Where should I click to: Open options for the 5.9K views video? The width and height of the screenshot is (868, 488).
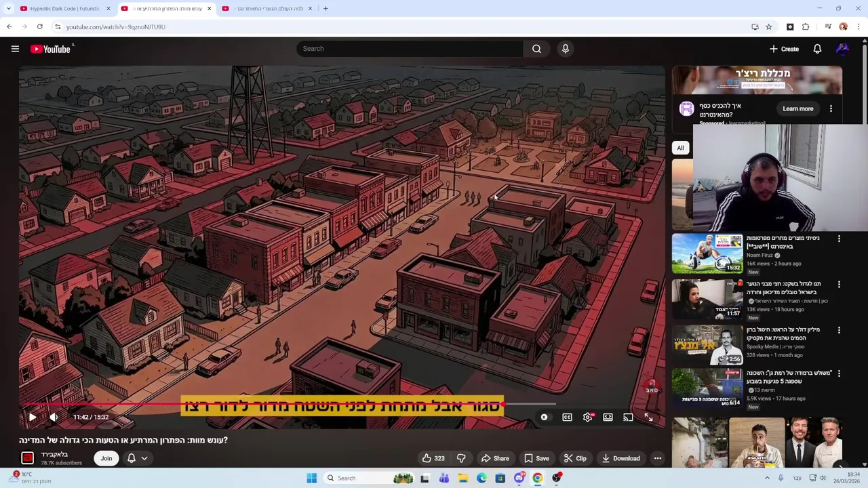click(839, 373)
